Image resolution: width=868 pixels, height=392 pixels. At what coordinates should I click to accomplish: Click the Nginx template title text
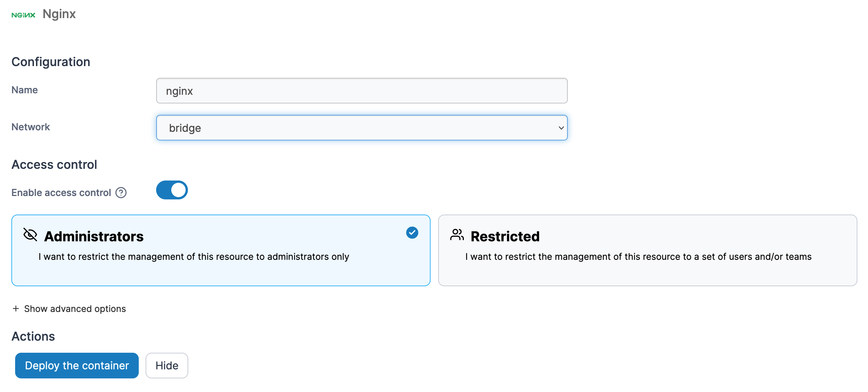[x=59, y=14]
